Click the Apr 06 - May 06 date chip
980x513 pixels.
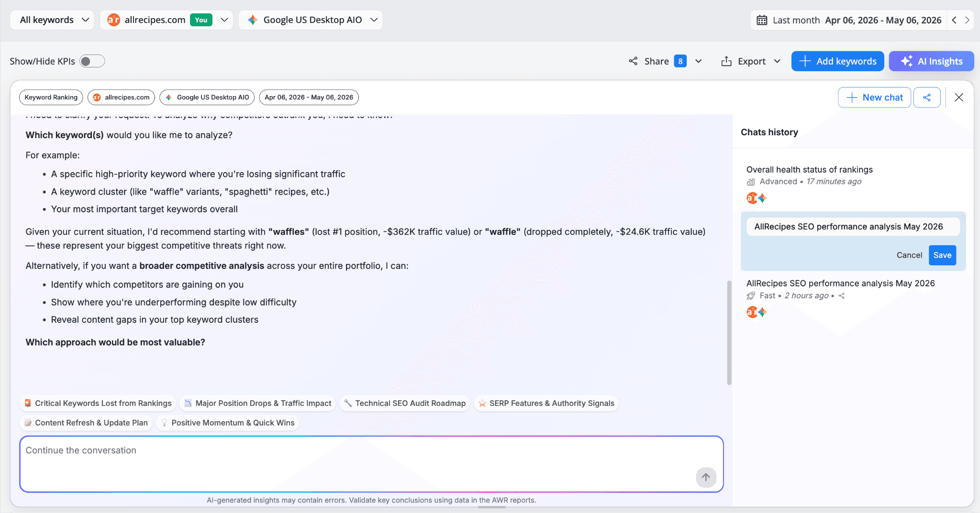click(x=309, y=98)
